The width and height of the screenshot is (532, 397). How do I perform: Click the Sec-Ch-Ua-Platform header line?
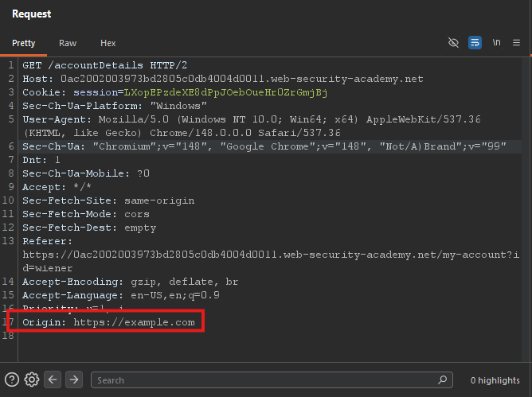(x=115, y=106)
